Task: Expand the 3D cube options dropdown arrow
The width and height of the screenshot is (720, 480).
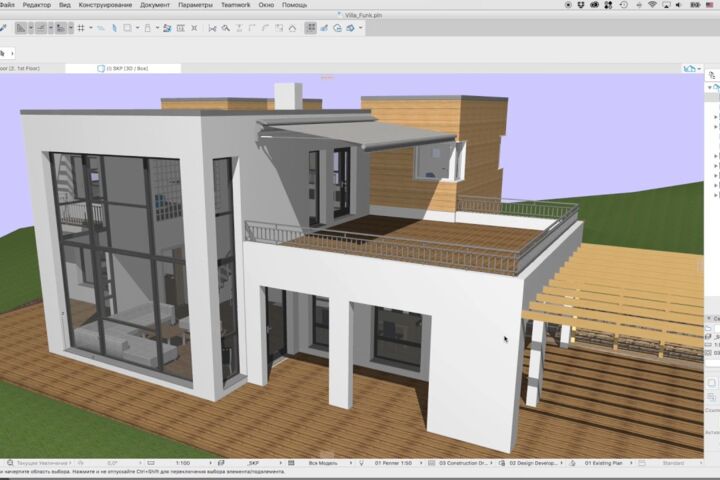Action: (x=360, y=28)
